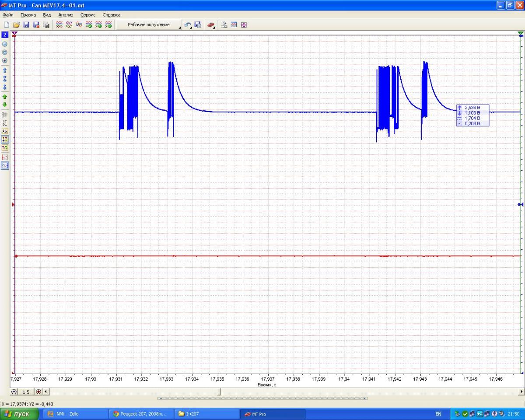This screenshot has width=525, height=420.
Task: Click the red car icon in toolbar
Action: pos(210,25)
